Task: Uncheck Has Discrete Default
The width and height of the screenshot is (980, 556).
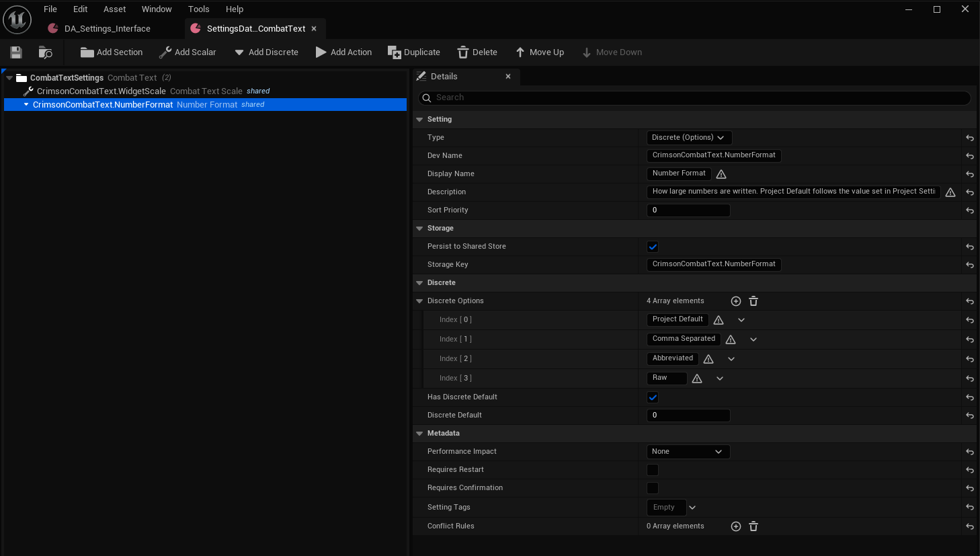Action: [x=653, y=397]
